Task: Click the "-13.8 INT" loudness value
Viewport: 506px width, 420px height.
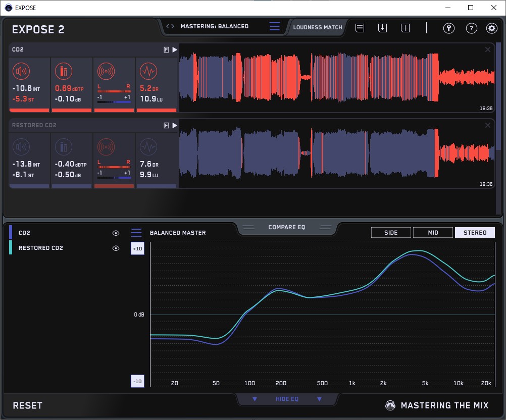Action: pos(26,164)
